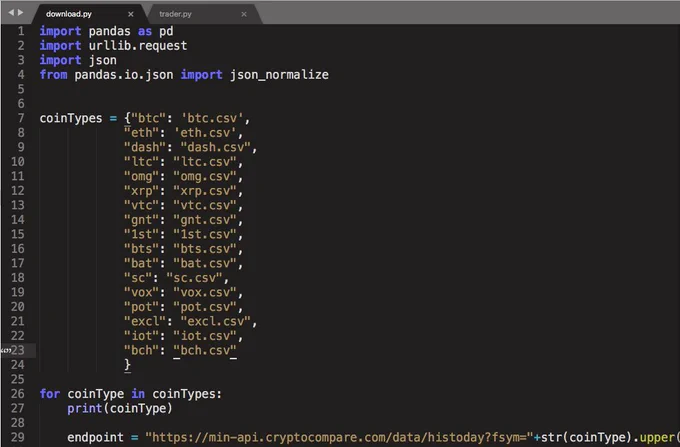Click the "sc.csv" string value

pos(195,277)
